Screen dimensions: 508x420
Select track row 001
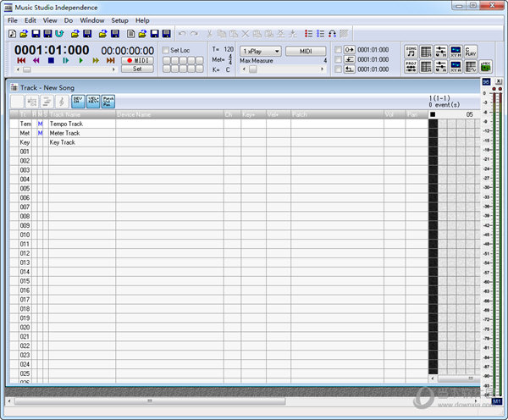pos(218,152)
